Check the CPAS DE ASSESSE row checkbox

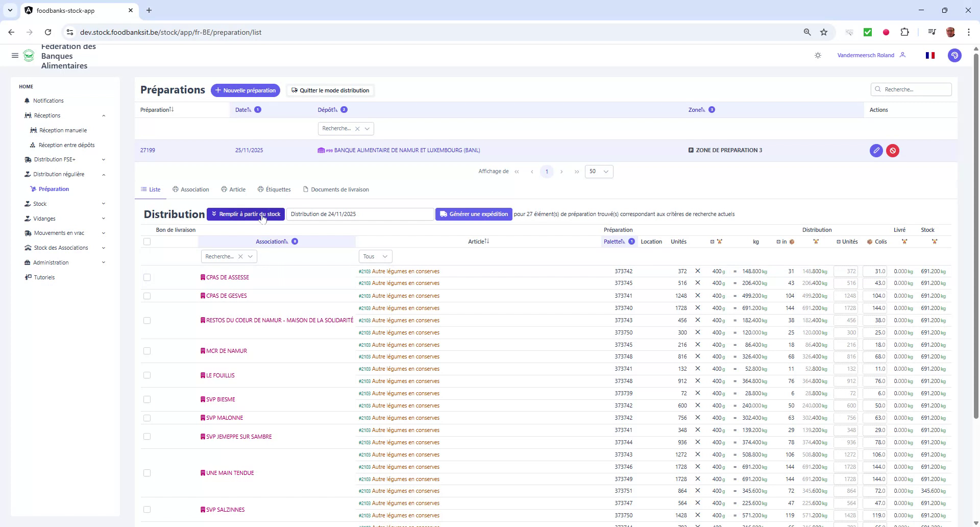(147, 277)
